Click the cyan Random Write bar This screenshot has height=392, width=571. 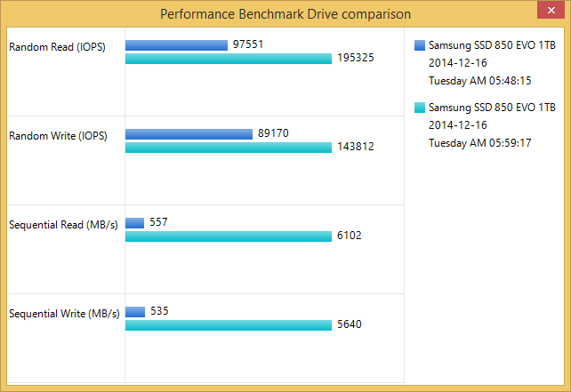coord(229,148)
